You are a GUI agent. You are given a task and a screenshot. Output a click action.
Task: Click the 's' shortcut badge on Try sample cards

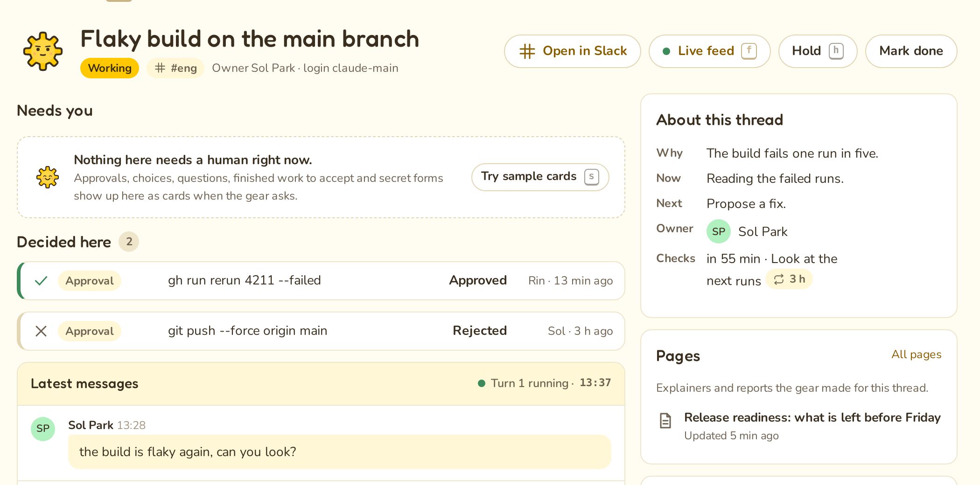[x=591, y=177]
